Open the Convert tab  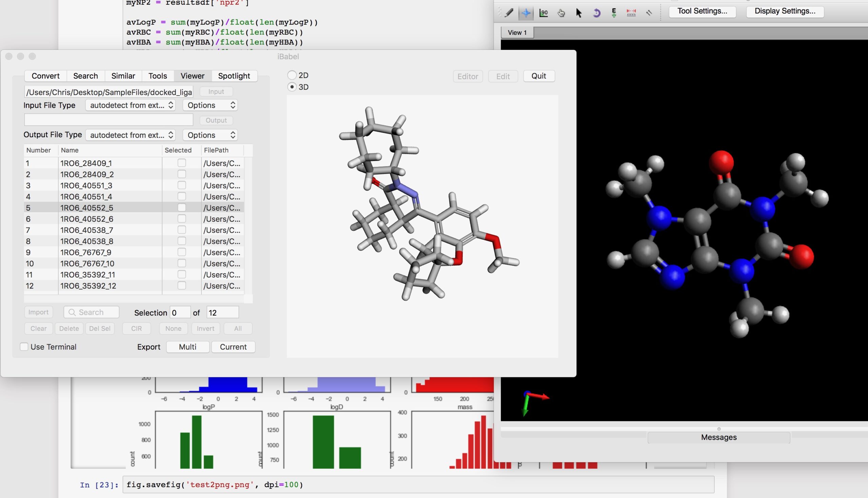coord(45,76)
